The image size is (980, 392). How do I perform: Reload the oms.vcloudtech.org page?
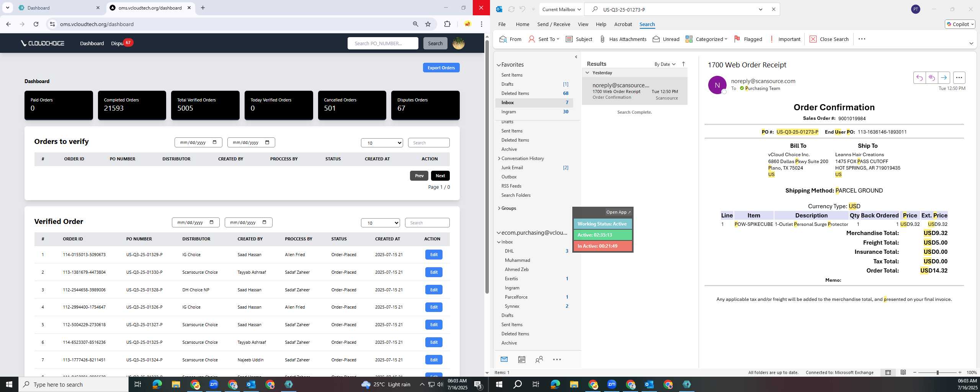(36, 24)
